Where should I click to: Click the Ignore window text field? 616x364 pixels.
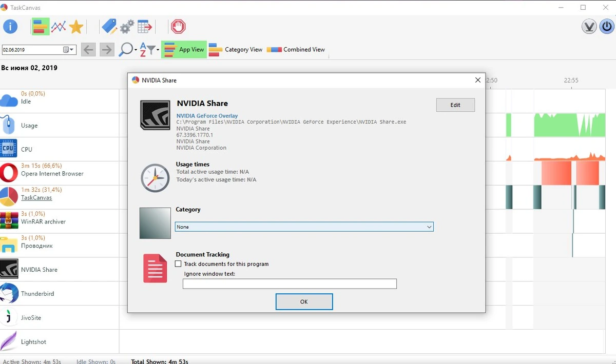click(290, 284)
